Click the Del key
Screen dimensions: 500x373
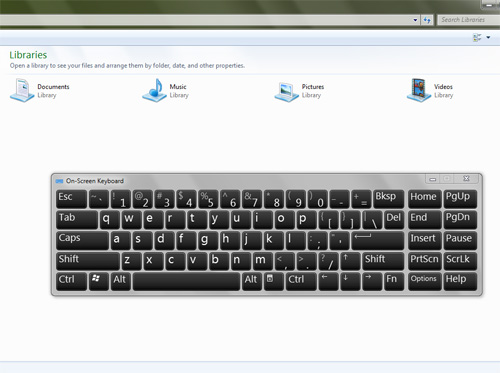[394, 219]
